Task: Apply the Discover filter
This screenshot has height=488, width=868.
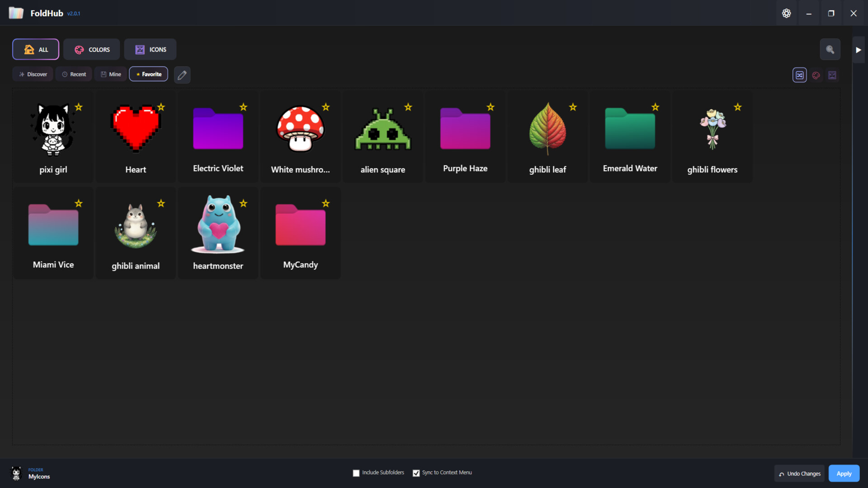Action: tap(33, 74)
